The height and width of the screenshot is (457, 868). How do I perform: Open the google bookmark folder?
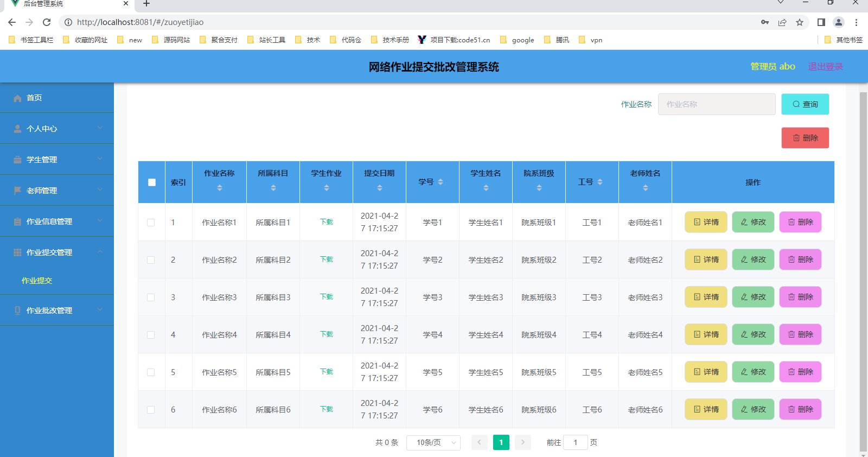[x=517, y=40]
